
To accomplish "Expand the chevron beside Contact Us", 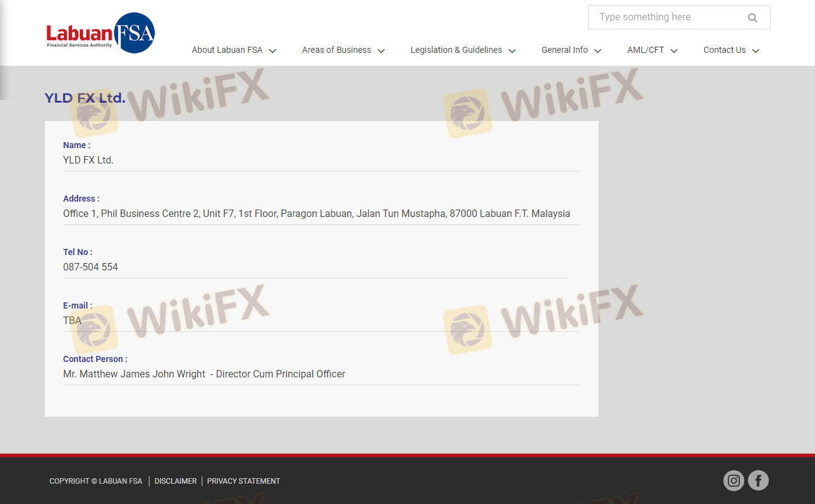I will coord(755,51).
